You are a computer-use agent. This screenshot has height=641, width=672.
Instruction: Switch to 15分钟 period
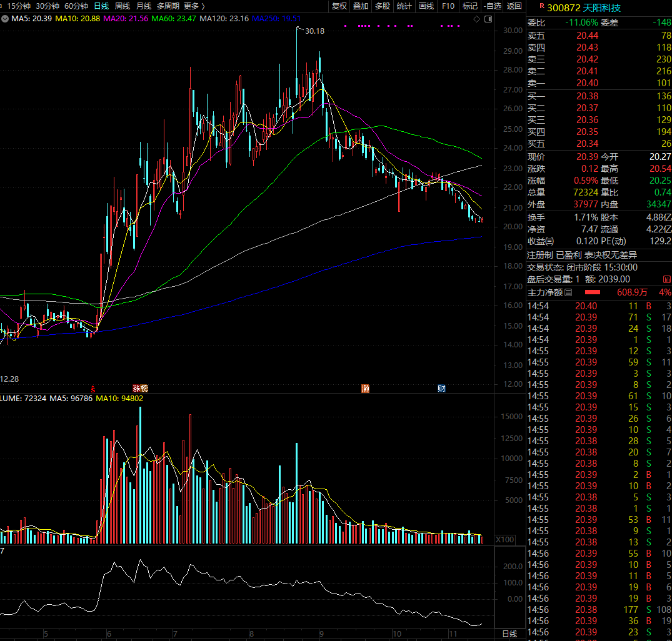19,6
